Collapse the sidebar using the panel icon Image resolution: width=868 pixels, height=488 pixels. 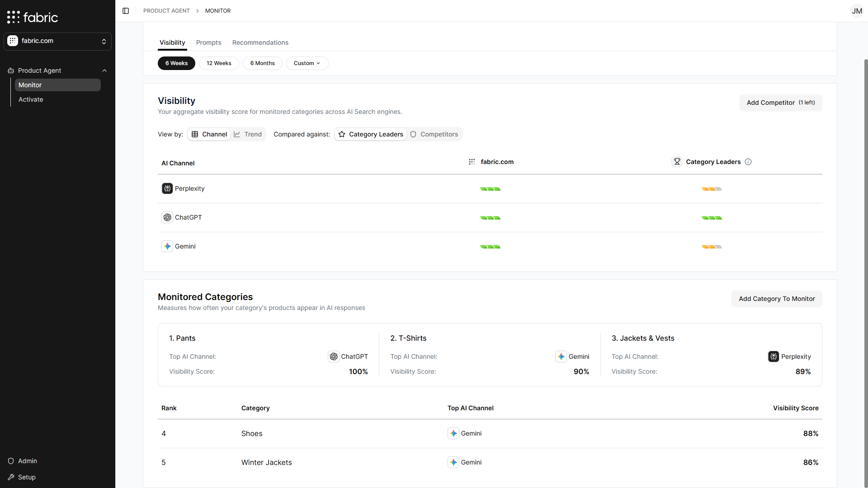point(126,10)
